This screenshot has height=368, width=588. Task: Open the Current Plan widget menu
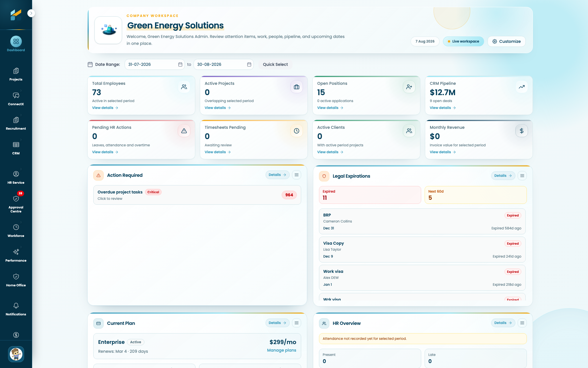[297, 323]
